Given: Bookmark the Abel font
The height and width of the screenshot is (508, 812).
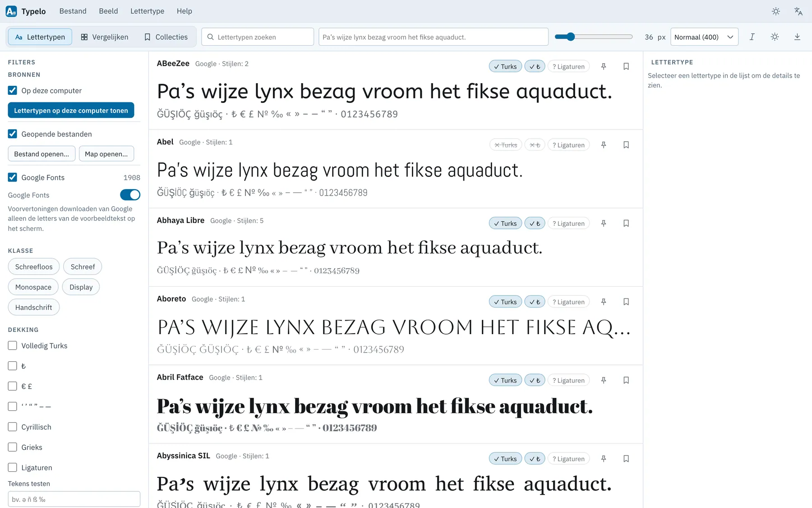Looking at the screenshot, I should pos(626,145).
